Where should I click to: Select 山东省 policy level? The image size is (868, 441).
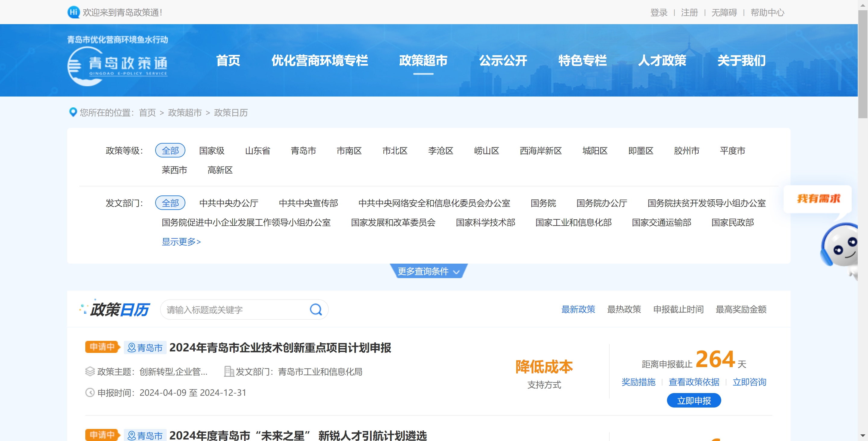[257, 151]
